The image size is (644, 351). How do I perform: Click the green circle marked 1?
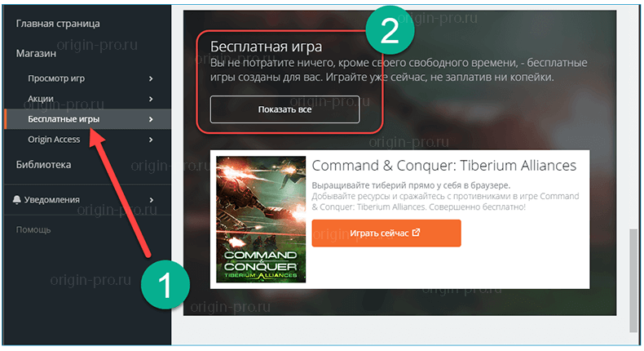(x=165, y=285)
